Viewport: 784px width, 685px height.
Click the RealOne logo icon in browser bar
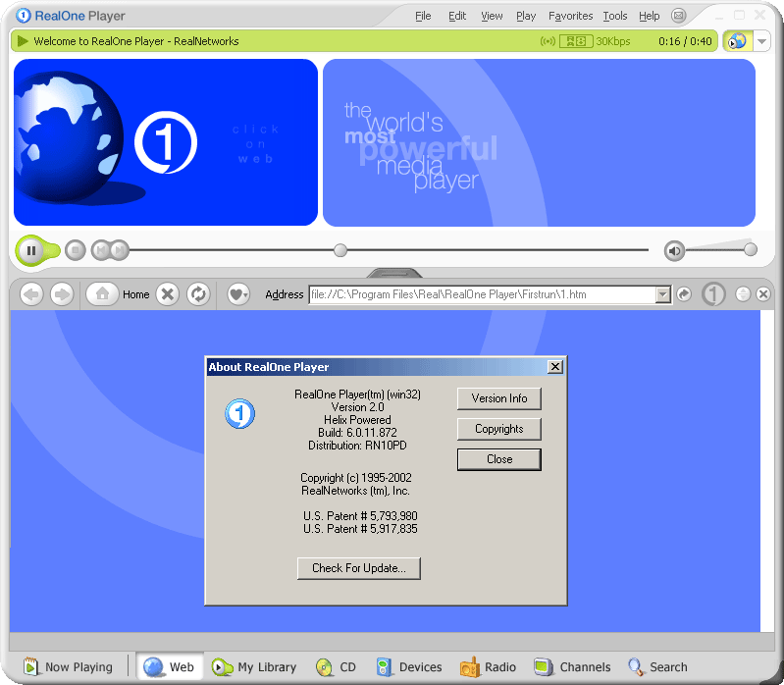click(x=713, y=294)
